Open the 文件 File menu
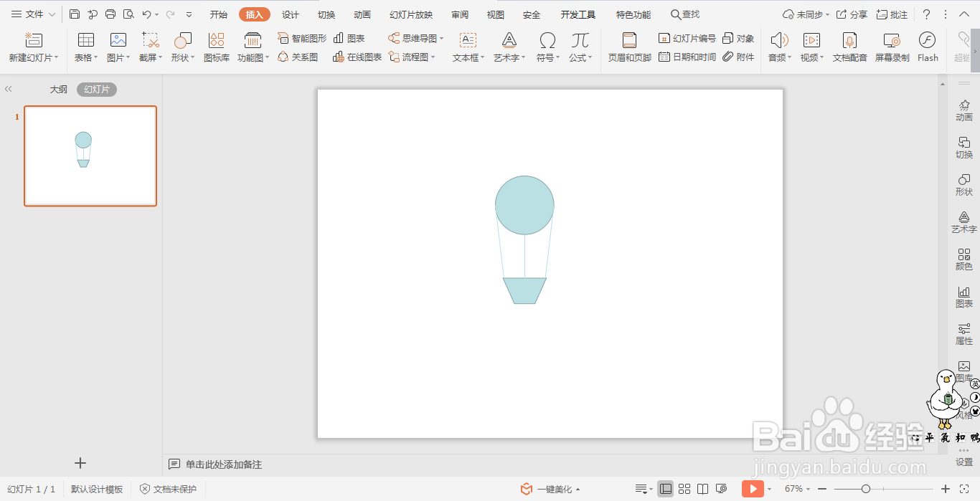The height and width of the screenshot is (501, 980). 33,14
